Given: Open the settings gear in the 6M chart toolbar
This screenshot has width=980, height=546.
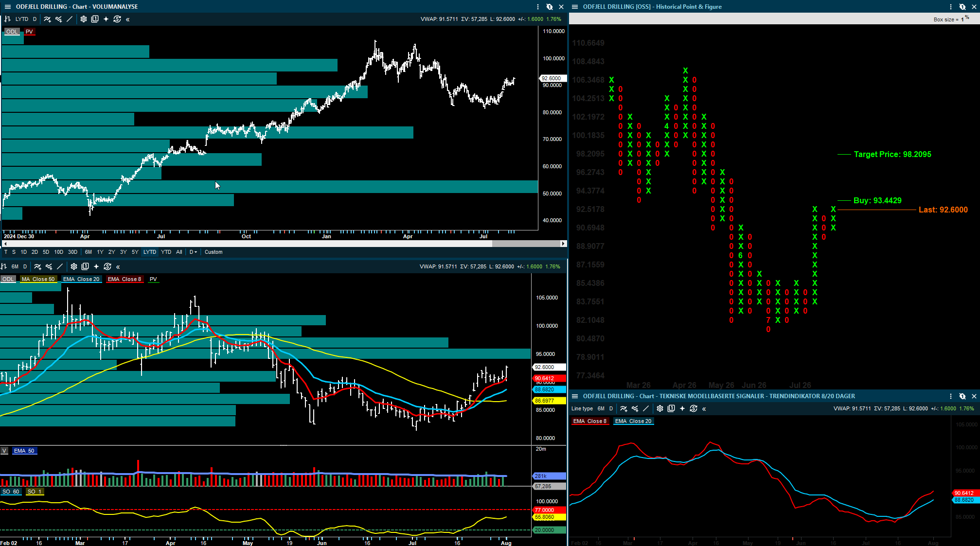Looking at the screenshot, I should click(74, 266).
